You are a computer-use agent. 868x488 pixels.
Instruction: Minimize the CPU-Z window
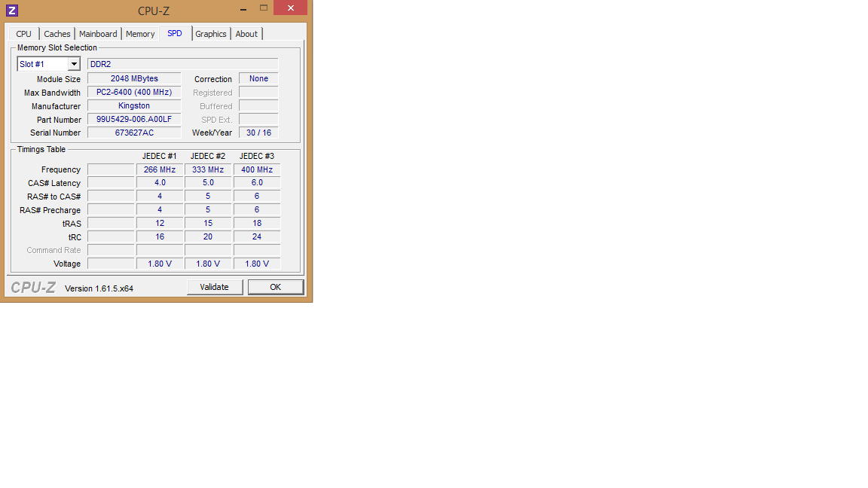tap(243, 9)
